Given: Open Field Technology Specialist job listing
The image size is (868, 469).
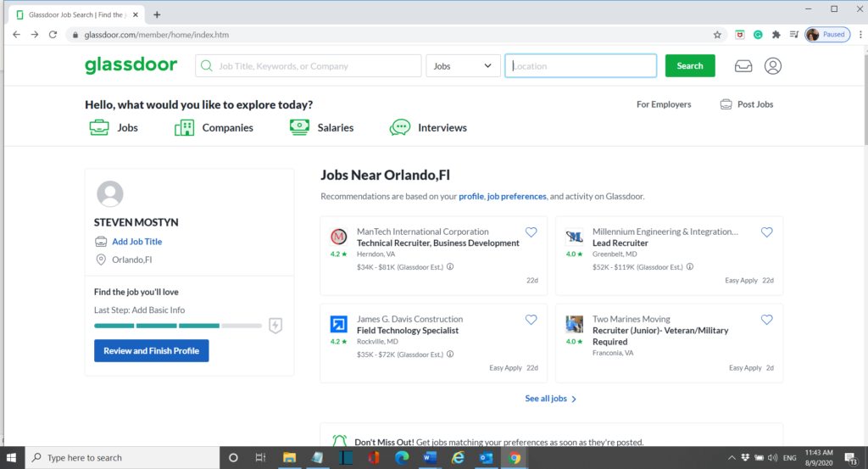Looking at the screenshot, I should 408,330.
